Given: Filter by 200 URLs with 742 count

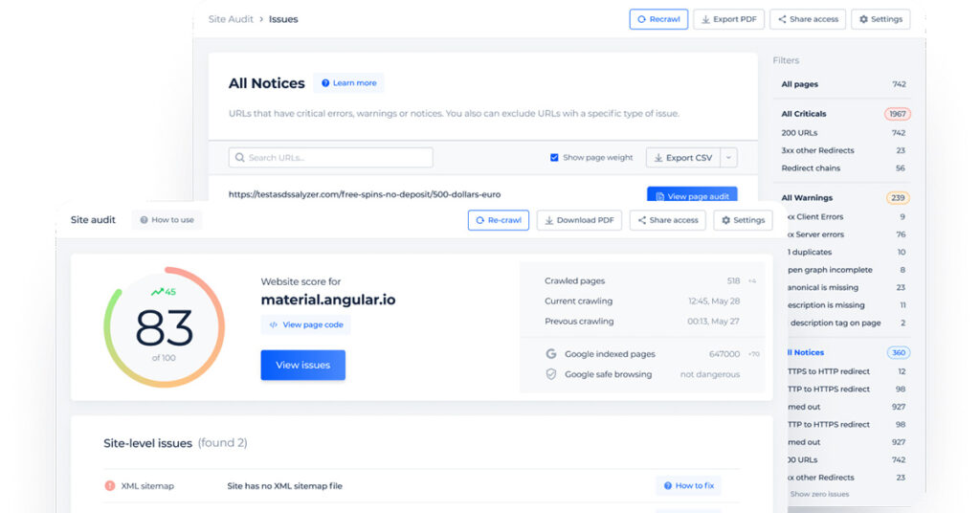Looking at the screenshot, I should pos(843,133).
